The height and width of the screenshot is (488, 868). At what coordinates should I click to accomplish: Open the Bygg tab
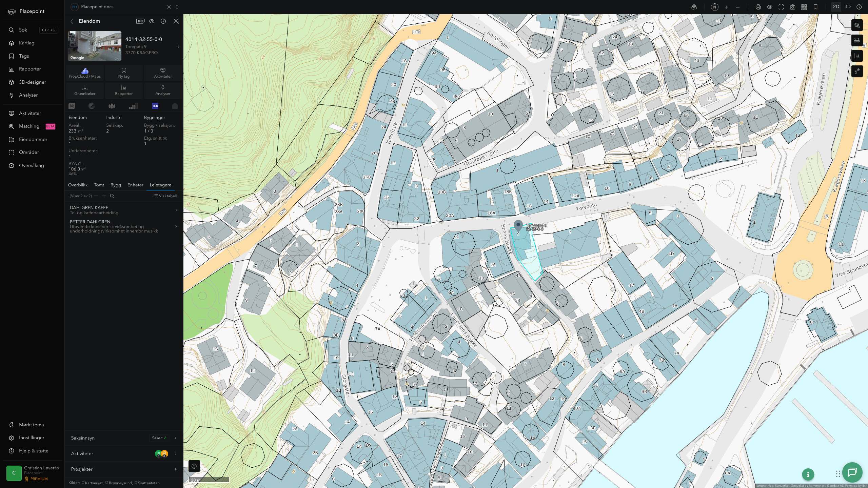click(116, 185)
